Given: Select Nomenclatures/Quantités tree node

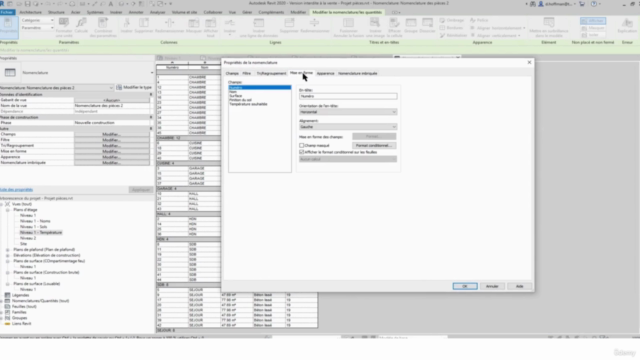Looking at the screenshot, I should [x=40, y=301].
